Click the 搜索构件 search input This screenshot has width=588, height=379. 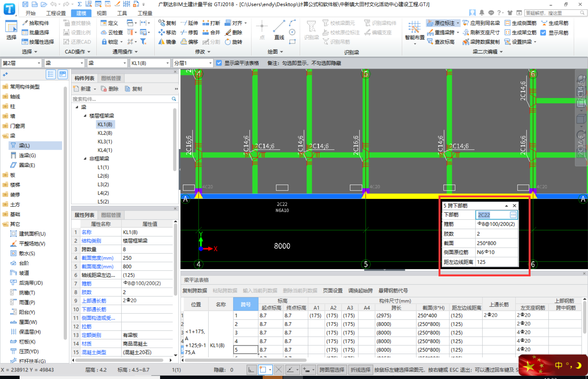(121, 99)
